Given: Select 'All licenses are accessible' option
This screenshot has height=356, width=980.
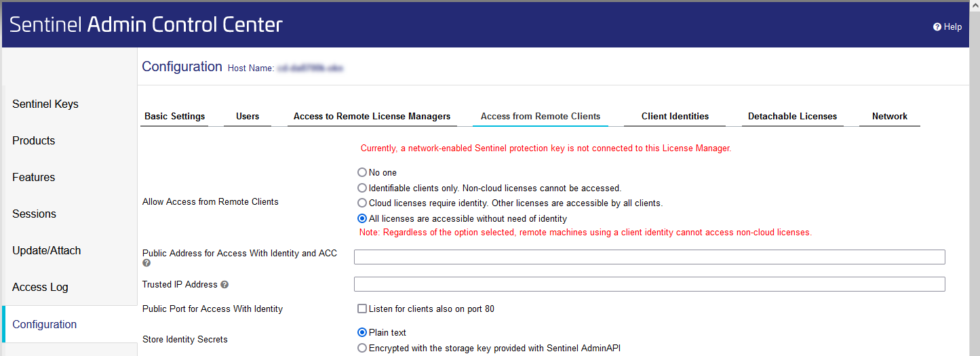Looking at the screenshot, I should click(x=362, y=218).
